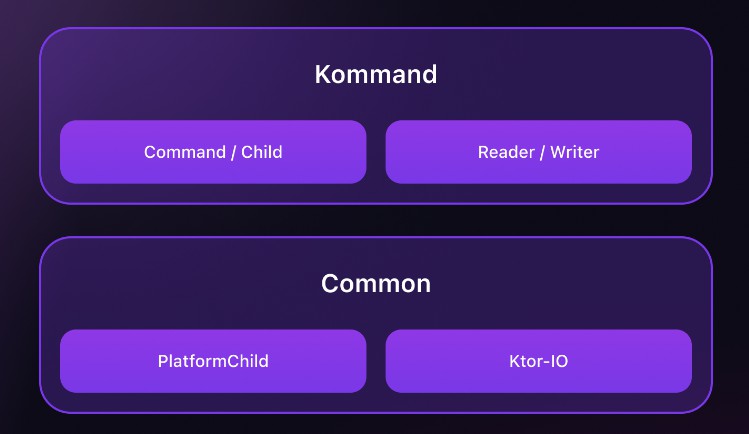
Task: Click the Ktor-IO label text
Action: click(x=538, y=361)
